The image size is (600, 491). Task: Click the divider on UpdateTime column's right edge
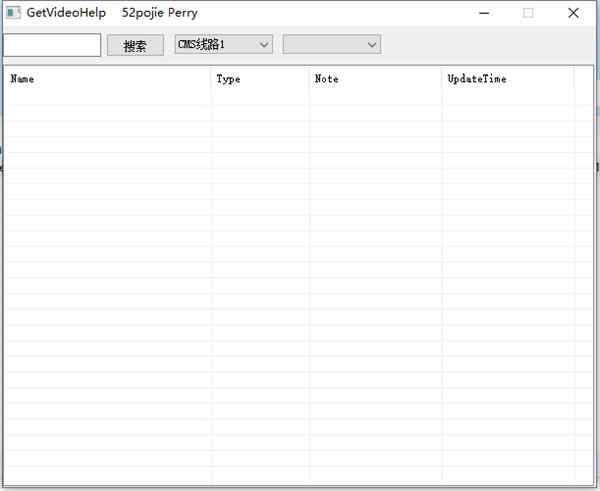click(574, 79)
